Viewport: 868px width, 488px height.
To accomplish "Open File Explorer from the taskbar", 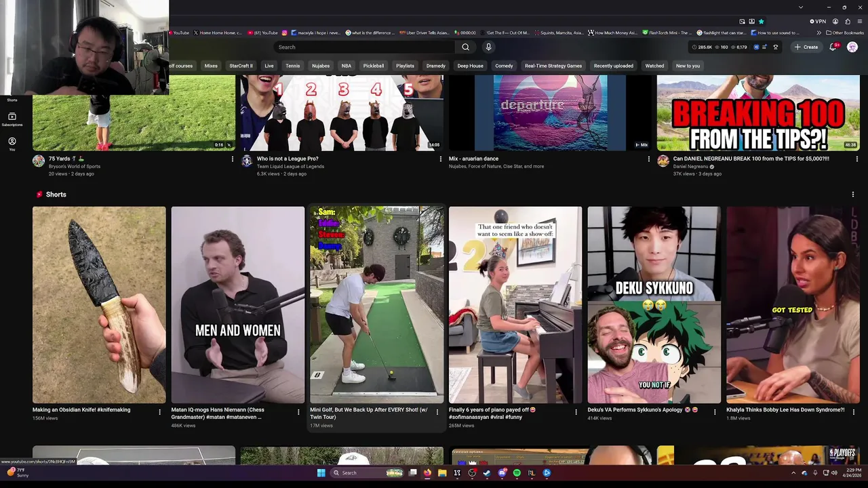I will (x=442, y=472).
